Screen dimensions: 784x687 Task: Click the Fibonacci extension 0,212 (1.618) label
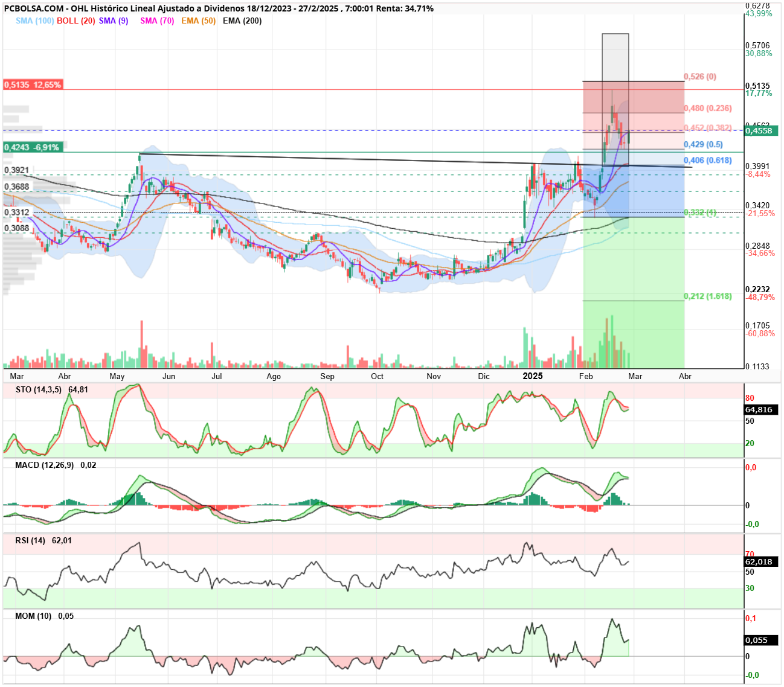(x=708, y=296)
